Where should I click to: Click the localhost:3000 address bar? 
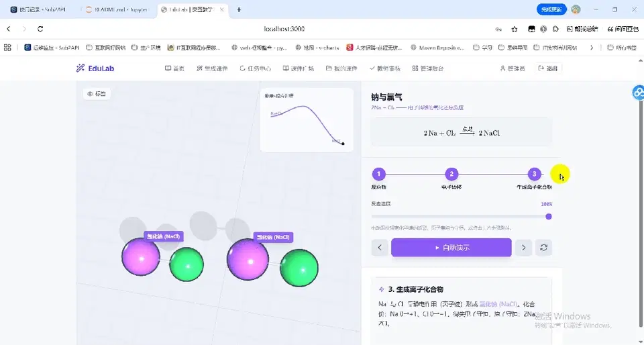(x=284, y=29)
